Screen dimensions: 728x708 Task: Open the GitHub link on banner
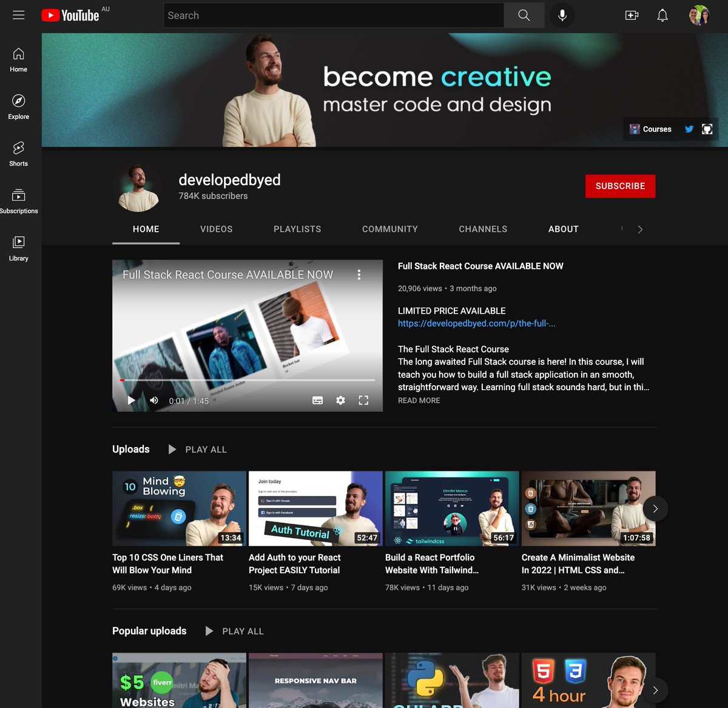(x=707, y=129)
